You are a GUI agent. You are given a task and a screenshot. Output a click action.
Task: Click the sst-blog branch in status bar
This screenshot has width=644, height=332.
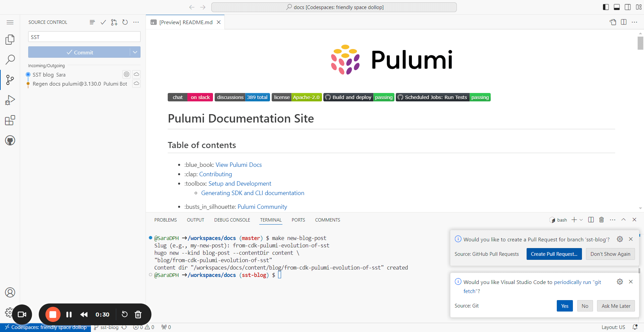(x=106, y=327)
